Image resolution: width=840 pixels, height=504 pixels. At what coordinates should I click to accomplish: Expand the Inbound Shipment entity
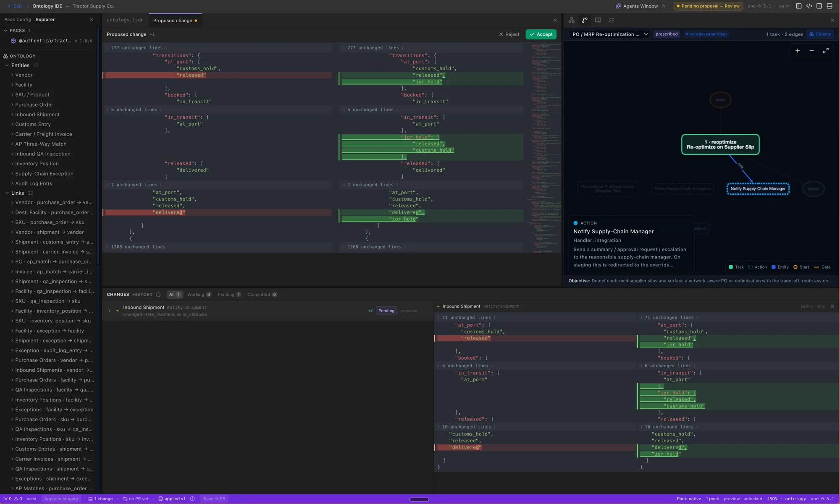(12, 115)
